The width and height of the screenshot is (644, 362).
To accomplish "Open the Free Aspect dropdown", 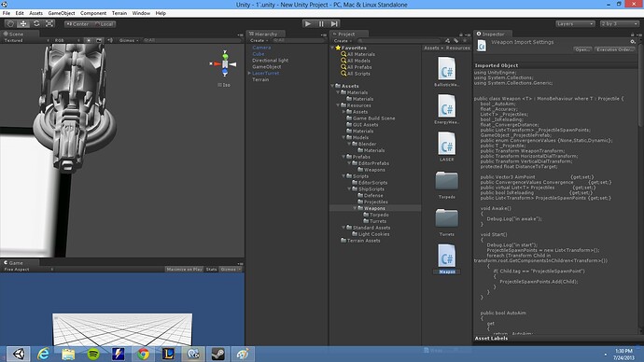I will point(28,270).
